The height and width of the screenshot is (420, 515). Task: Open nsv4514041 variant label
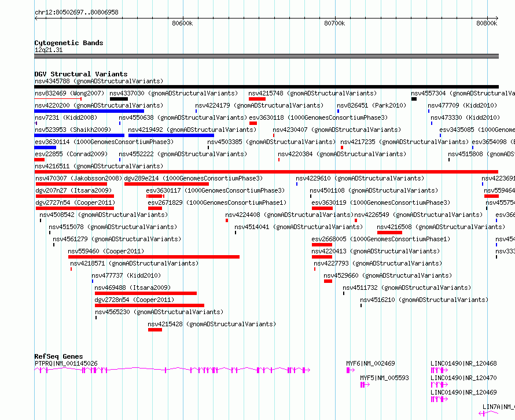299,227
